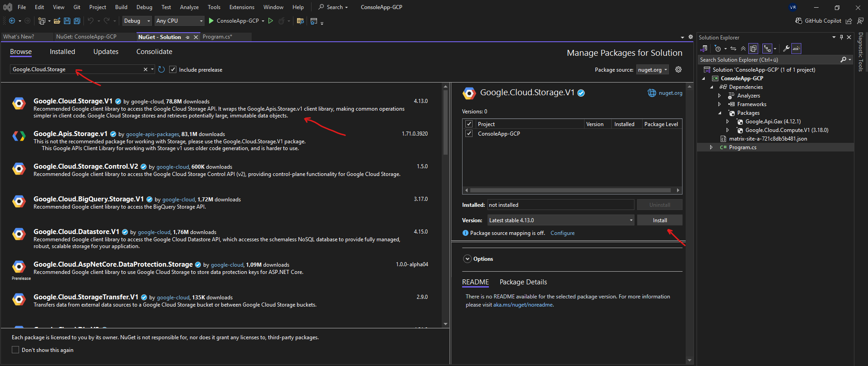Viewport: 868px width, 366px height.
Task: Click Collapse All in Solution Explorer
Action: (743, 49)
